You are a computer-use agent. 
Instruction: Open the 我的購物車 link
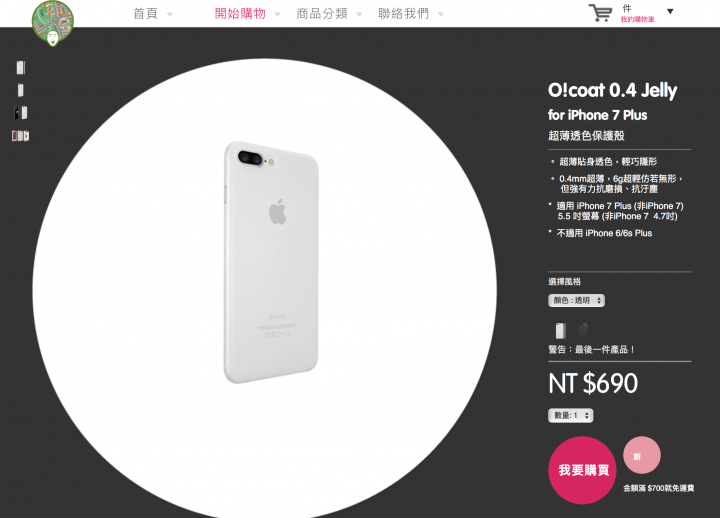637,20
